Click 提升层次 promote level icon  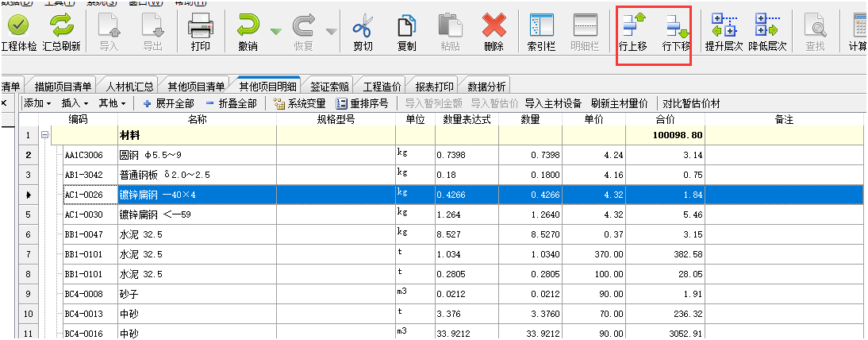723,26
